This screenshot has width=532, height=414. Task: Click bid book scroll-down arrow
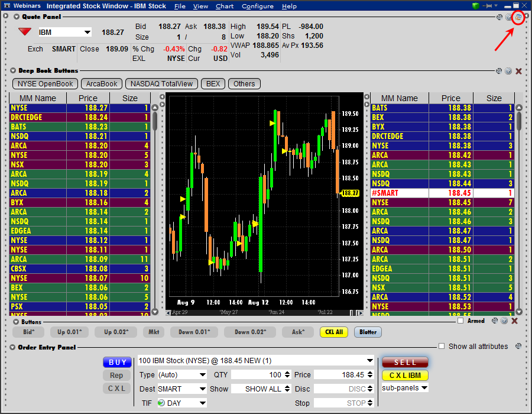click(155, 312)
